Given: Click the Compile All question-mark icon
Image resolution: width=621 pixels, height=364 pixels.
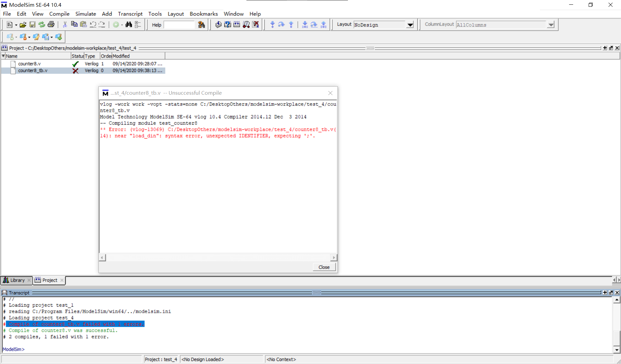Looking at the screenshot, I should tap(228, 25).
